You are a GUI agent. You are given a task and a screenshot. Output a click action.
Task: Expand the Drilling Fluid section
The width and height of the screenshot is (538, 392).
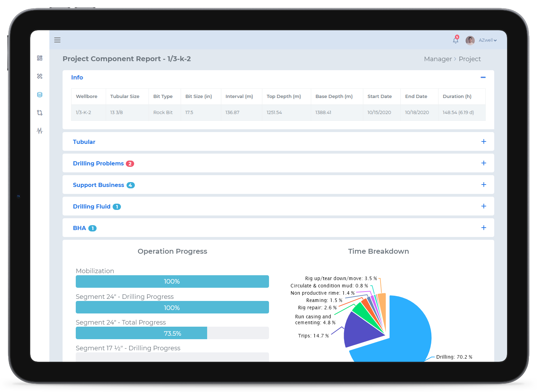point(483,206)
